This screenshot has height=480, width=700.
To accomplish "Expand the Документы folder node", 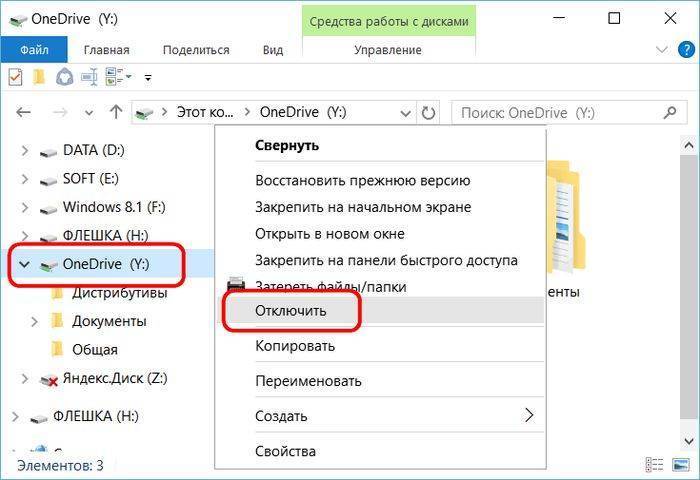I will 34,321.
